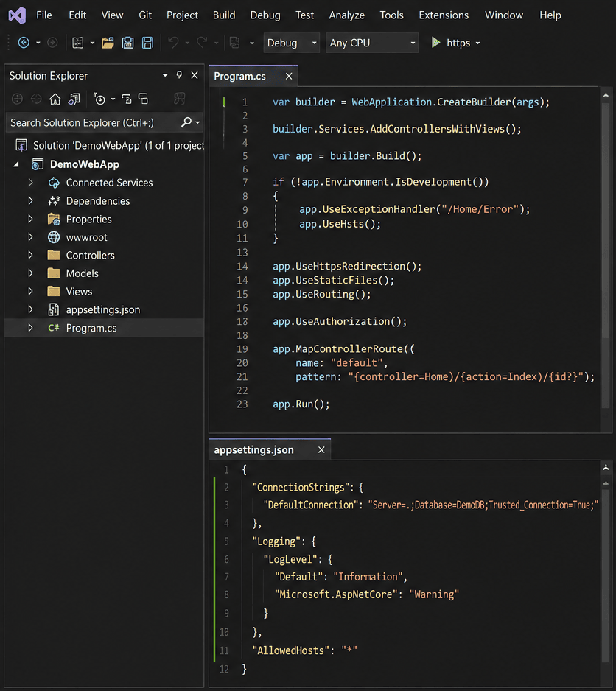This screenshot has height=691, width=616.
Task: Open the Analyze menu
Action: [x=346, y=15]
